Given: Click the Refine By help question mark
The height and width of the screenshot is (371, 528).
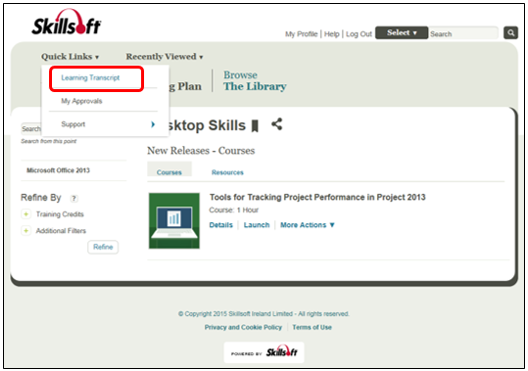Looking at the screenshot, I should click(x=74, y=198).
